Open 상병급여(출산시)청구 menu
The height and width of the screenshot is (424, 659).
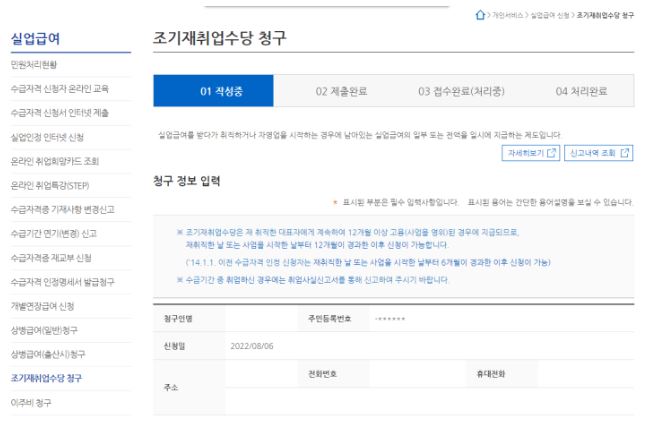48,354
